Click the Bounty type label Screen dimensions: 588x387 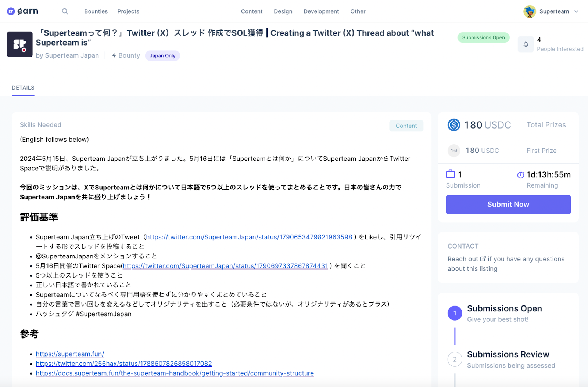129,55
